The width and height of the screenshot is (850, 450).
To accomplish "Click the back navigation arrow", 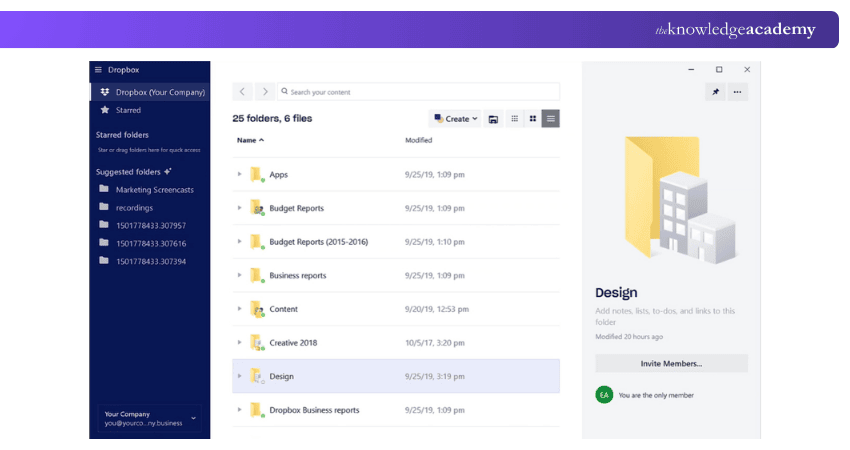I will (x=243, y=92).
